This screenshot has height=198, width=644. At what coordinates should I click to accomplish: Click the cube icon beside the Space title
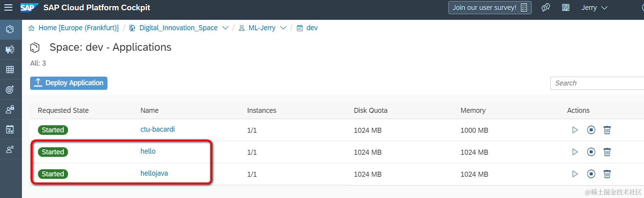click(35, 48)
